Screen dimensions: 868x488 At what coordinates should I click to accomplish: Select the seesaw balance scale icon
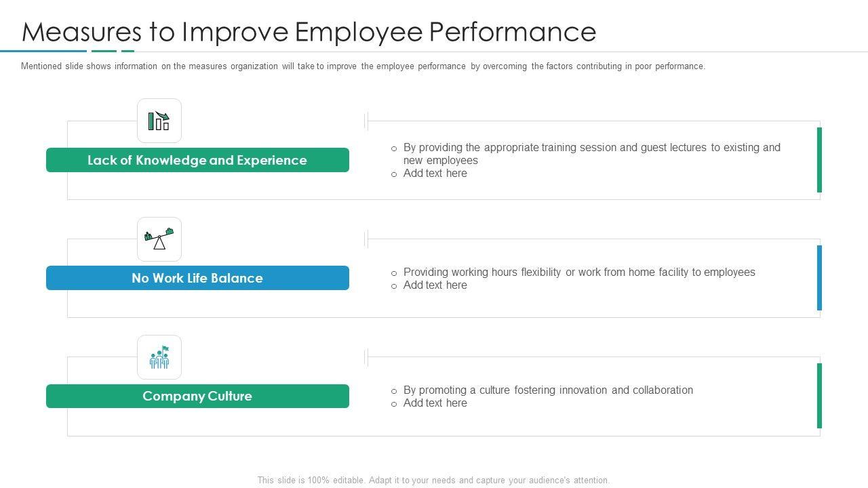click(159, 239)
